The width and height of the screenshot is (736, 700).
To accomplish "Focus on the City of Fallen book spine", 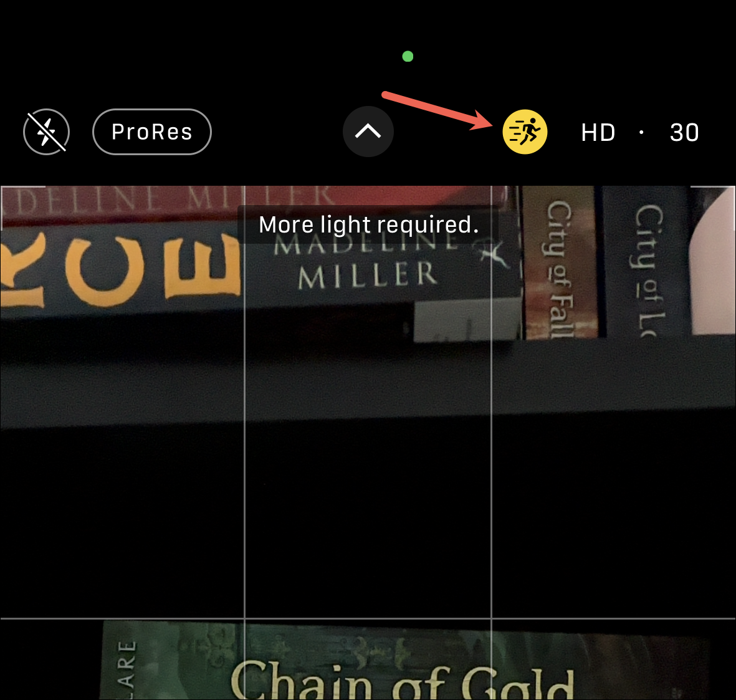I will click(x=561, y=263).
